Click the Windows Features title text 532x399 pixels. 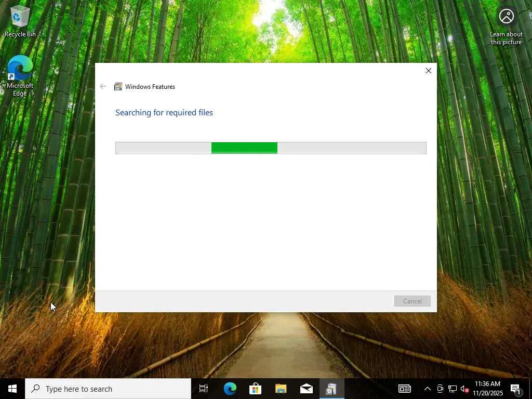pyautogui.click(x=150, y=87)
